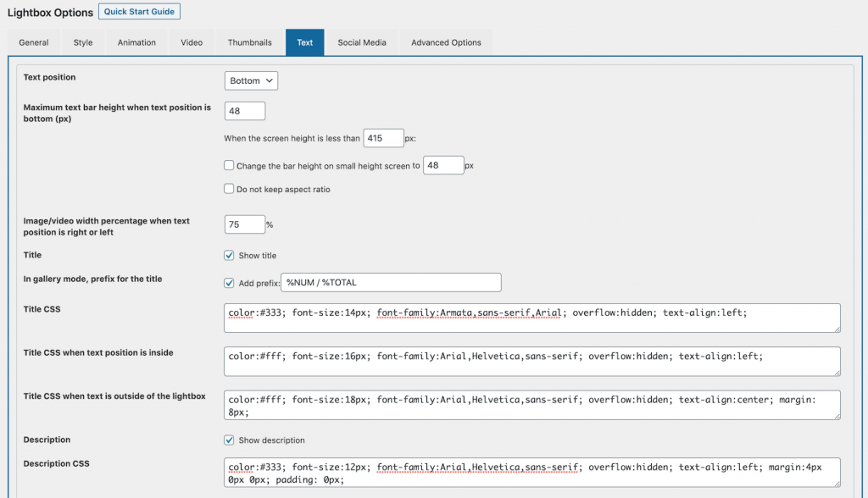Click the Quick Start Guide button
868x498 pixels.
tap(138, 11)
